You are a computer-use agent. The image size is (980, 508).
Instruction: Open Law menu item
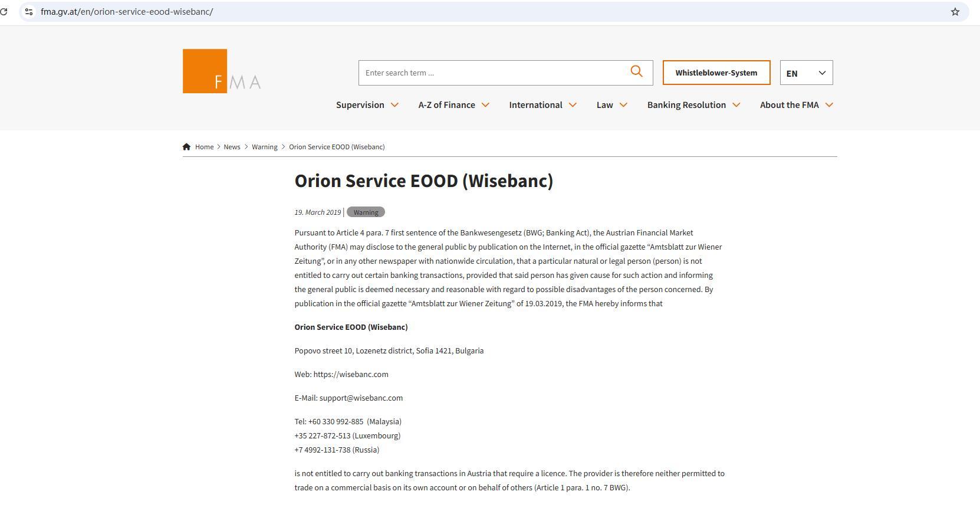[605, 105]
